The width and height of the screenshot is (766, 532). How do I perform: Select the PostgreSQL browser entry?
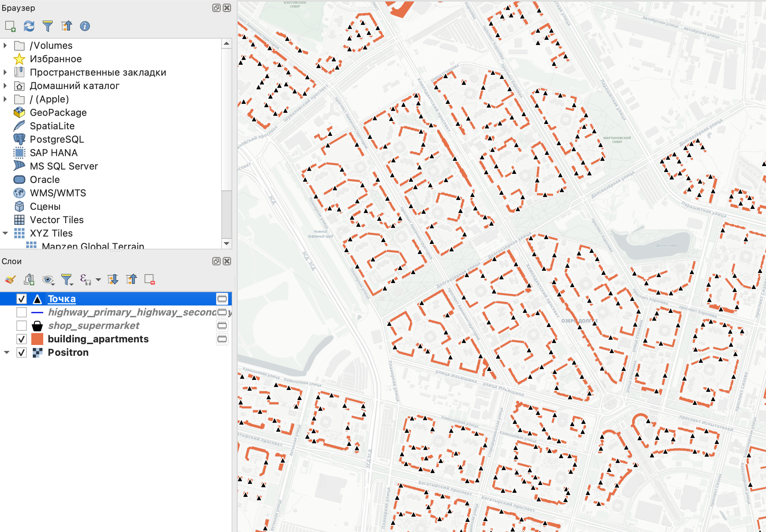(57, 139)
